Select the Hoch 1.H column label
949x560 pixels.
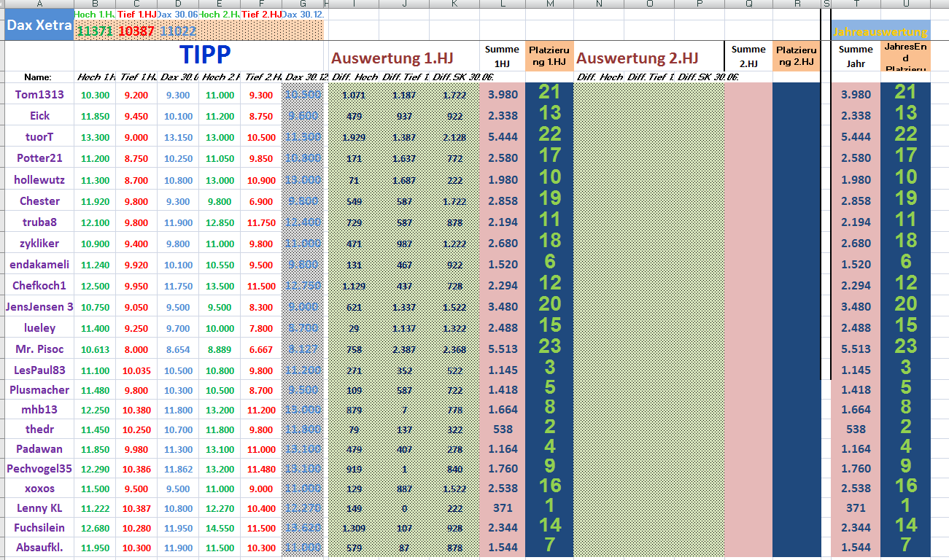pos(93,76)
